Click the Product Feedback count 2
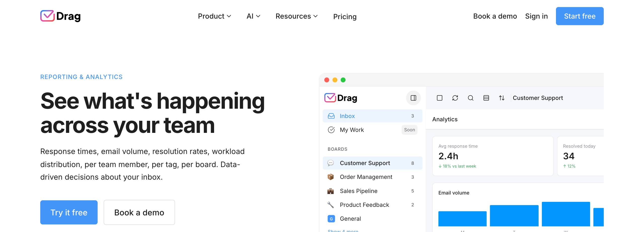 413,205
